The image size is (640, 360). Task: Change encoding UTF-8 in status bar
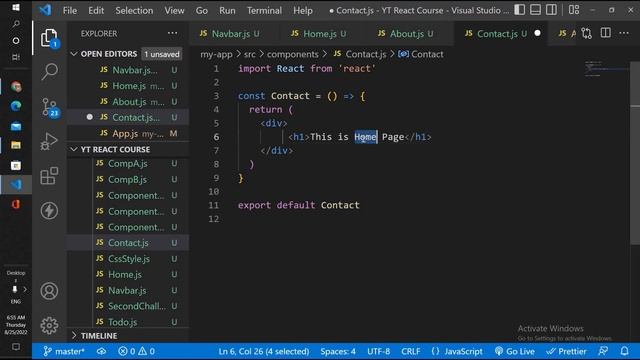378,351
